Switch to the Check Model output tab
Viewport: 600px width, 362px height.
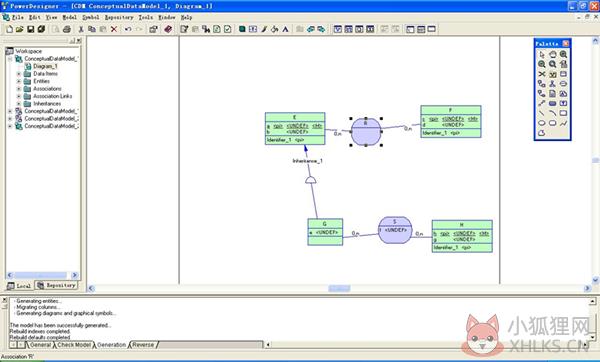(74, 345)
